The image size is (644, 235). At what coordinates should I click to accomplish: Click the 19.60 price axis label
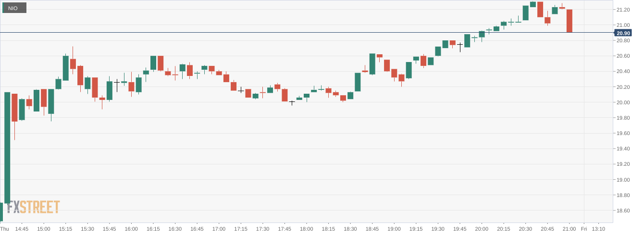pos(622,134)
